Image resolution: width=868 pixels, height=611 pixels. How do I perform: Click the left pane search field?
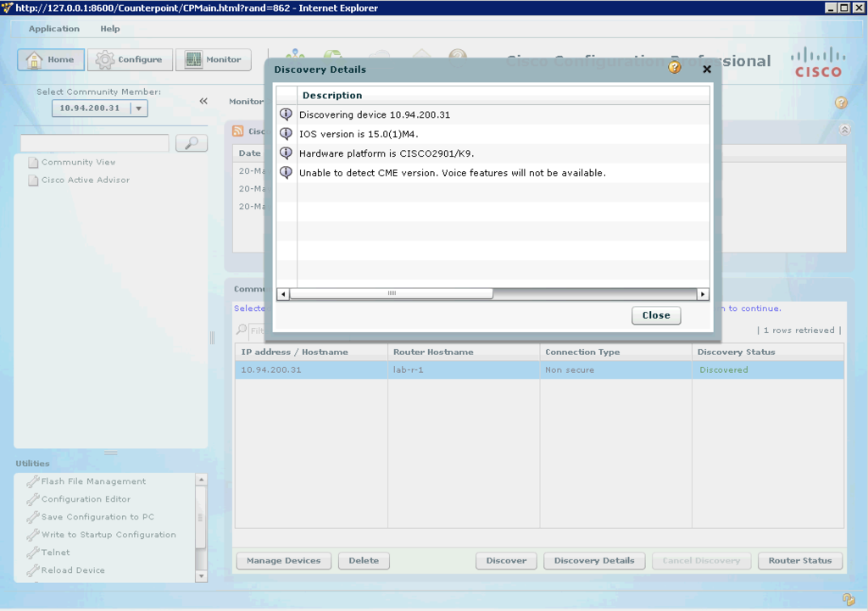(x=95, y=142)
